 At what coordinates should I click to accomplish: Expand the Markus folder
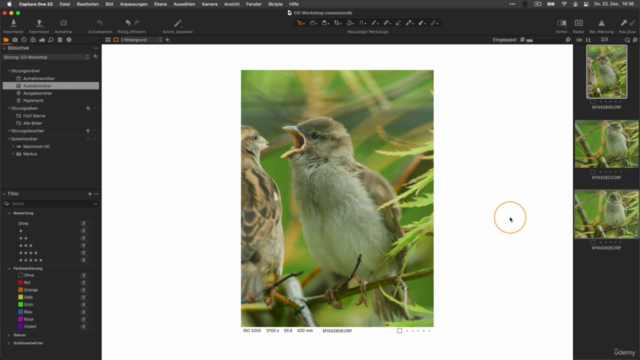point(13,154)
